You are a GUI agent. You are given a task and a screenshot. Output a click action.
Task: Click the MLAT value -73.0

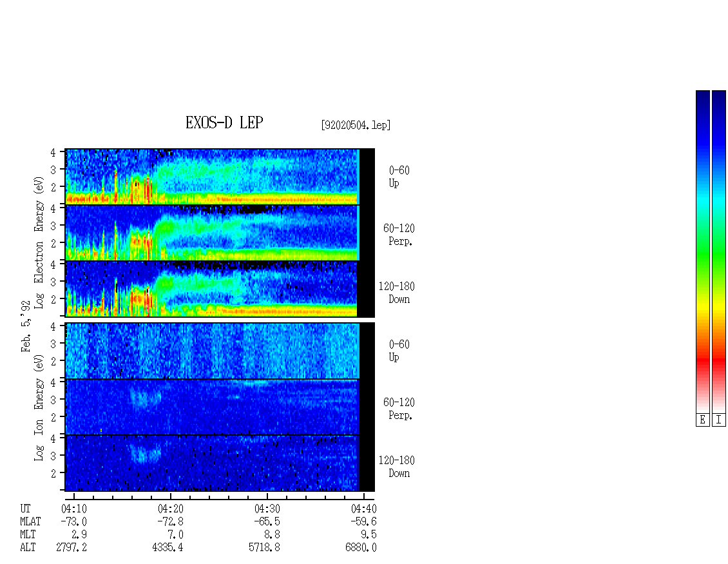coord(74,521)
